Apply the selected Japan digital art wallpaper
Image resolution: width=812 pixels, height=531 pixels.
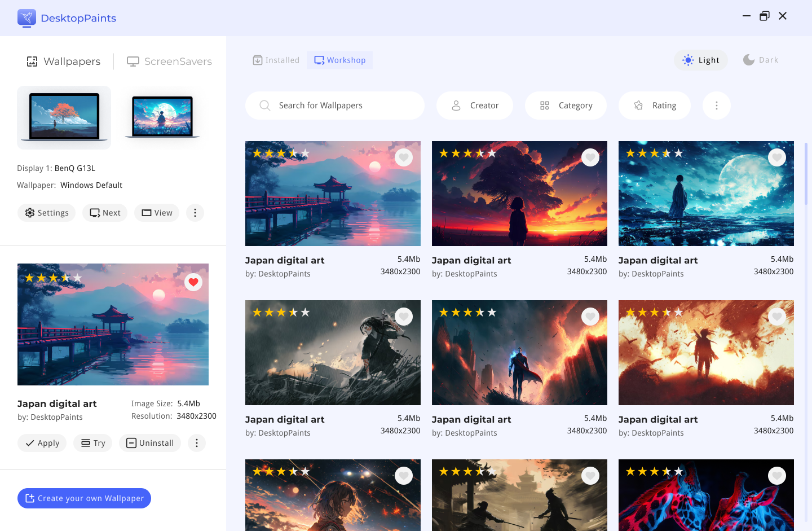point(42,443)
